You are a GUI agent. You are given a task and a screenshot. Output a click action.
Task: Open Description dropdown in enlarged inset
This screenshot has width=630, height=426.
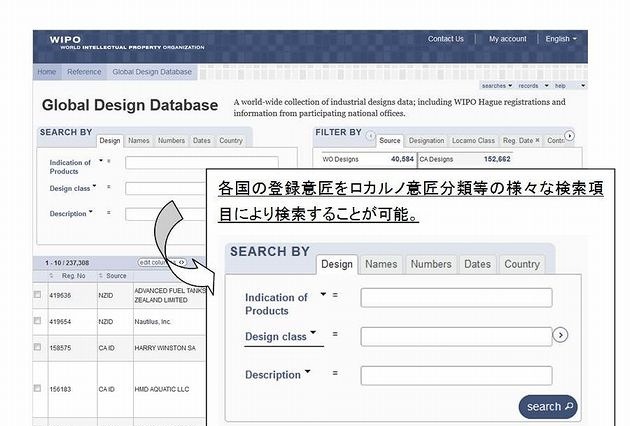click(x=307, y=371)
